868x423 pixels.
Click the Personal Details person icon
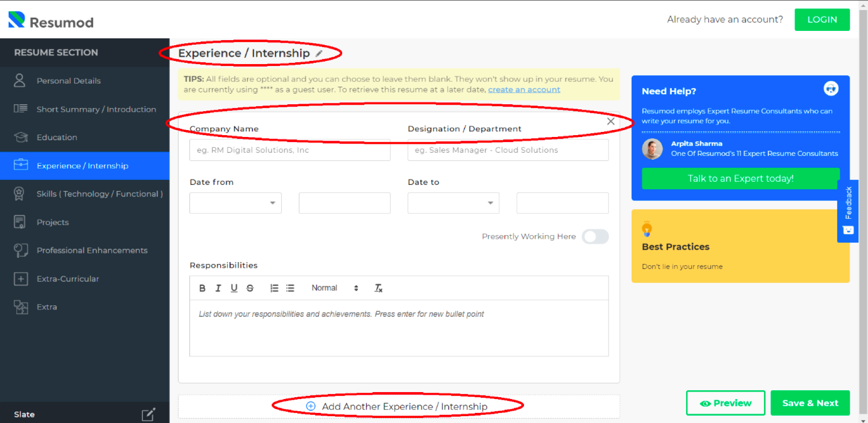tap(19, 80)
